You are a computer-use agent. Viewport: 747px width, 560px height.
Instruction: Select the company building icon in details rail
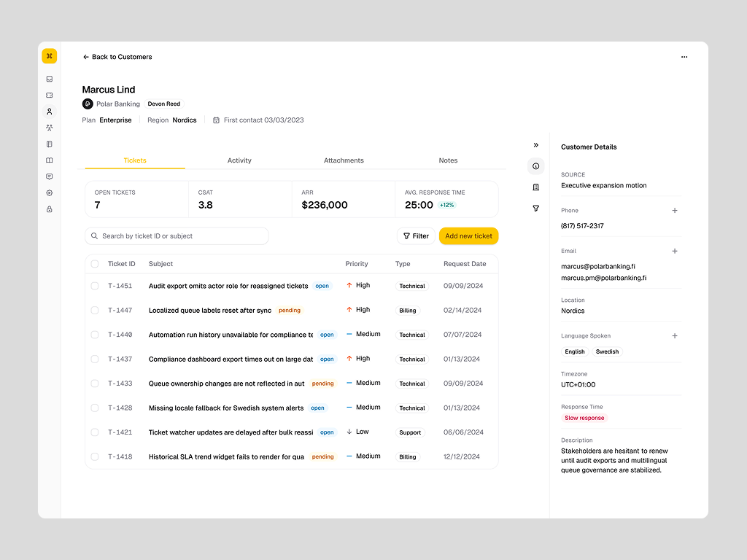[536, 187]
